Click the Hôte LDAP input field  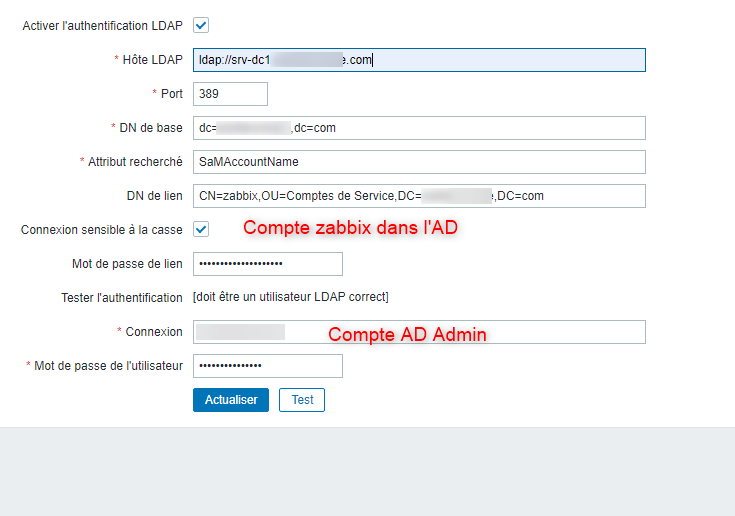click(419, 60)
